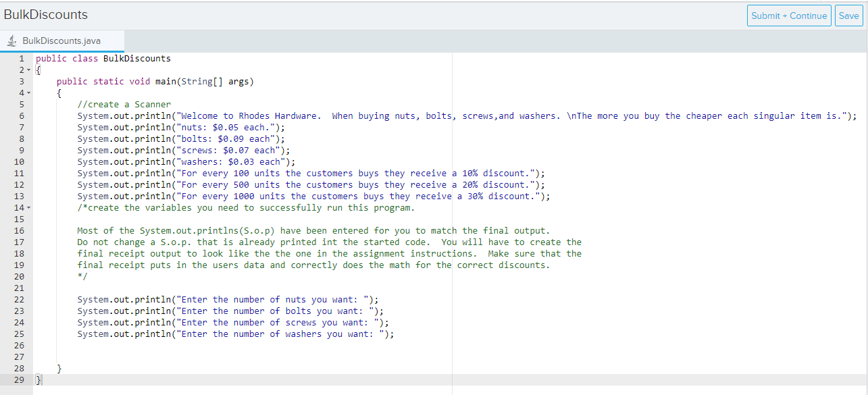The image size is (868, 395).
Task: Collapse the block comment fold arrow on line 14
Action: (x=30, y=207)
